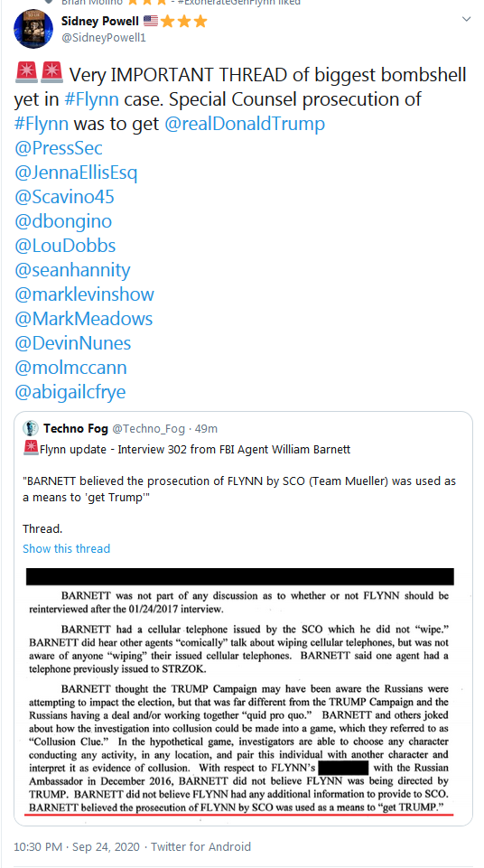Open the Twitter for Android source link
Viewport: 484px width, 868px height.
tap(200, 846)
